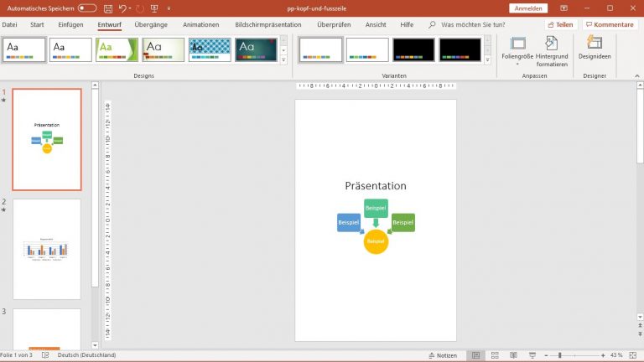Select slide 1 thumbnail
This screenshot has width=644, height=362.
[x=47, y=140]
